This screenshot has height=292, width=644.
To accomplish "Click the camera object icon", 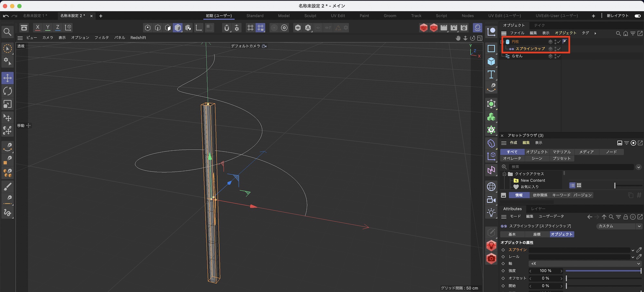I will [x=491, y=200].
